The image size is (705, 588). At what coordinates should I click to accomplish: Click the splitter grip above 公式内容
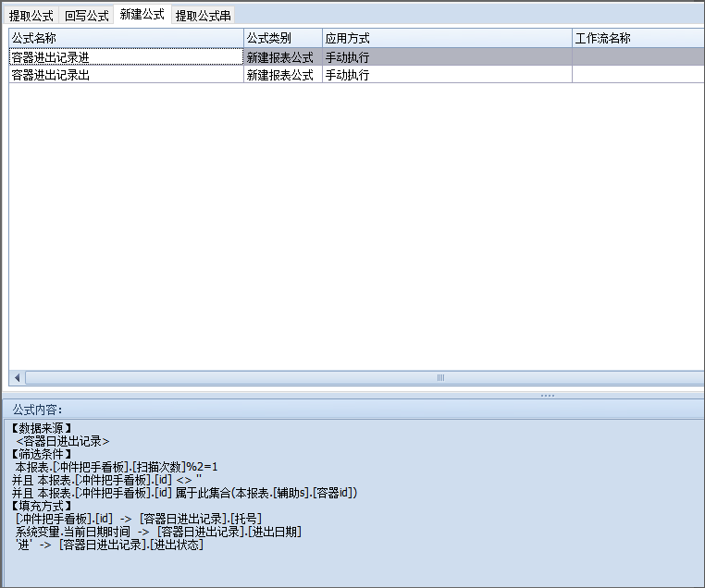coord(548,396)
